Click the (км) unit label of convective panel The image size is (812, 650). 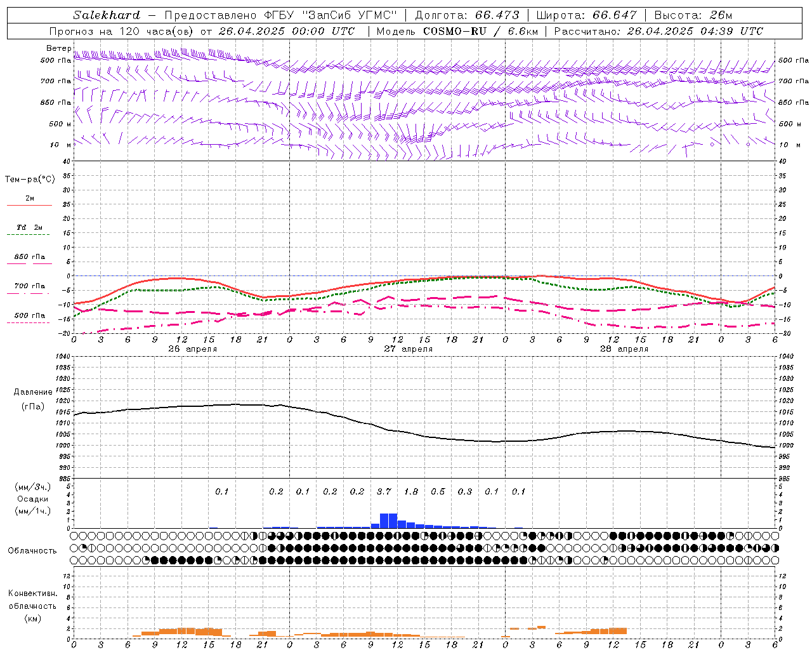click(x=32, y=618)
